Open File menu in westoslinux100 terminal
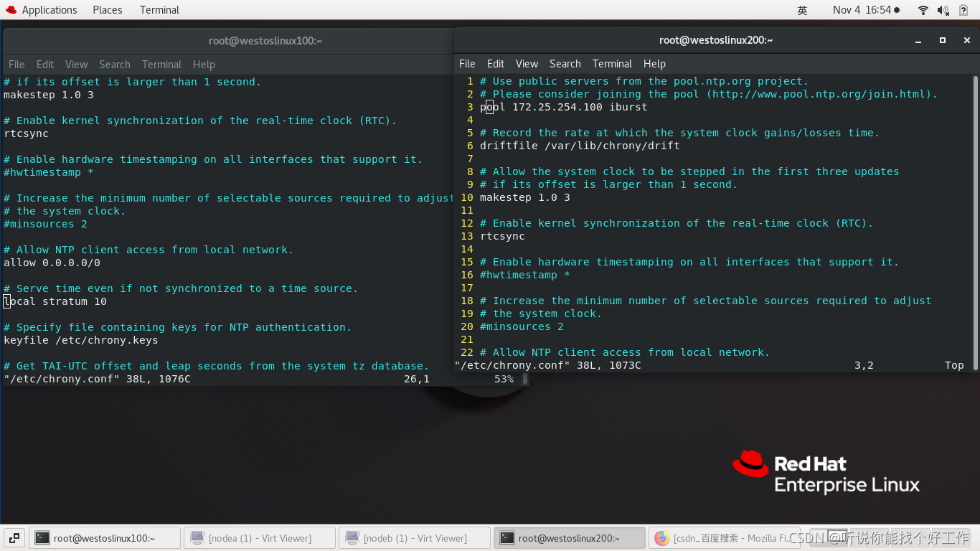This screenshot has width=980, height=551. pyautogui.click(x=17, y=65)
